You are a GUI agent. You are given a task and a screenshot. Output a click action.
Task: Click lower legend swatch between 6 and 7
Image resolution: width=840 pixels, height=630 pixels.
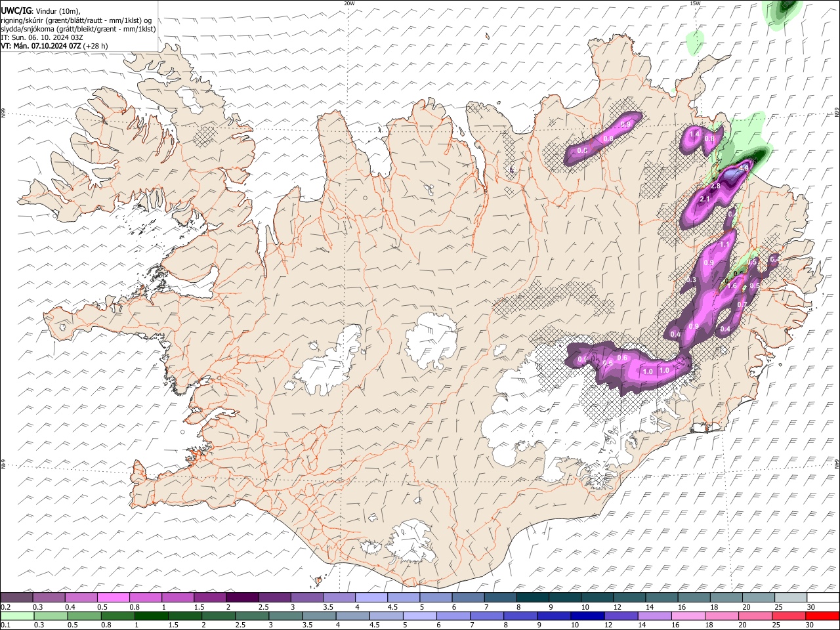453,616
